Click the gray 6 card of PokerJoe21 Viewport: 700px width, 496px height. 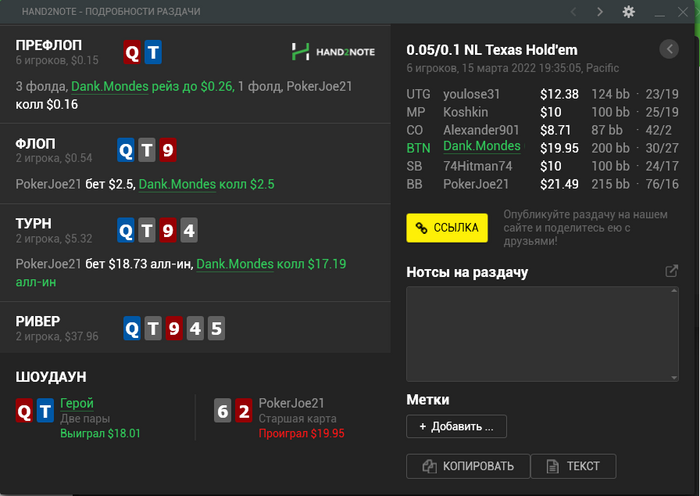click(223, 411)
